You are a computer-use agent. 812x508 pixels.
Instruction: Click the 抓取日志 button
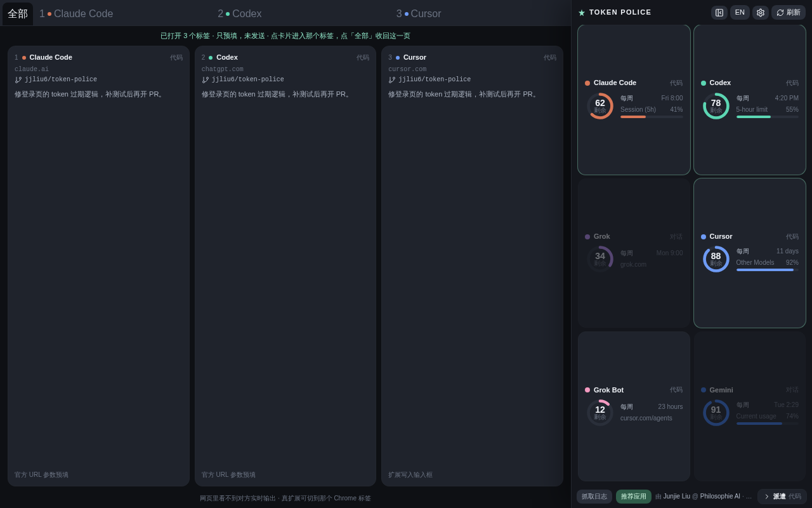(x=594, y=497)
